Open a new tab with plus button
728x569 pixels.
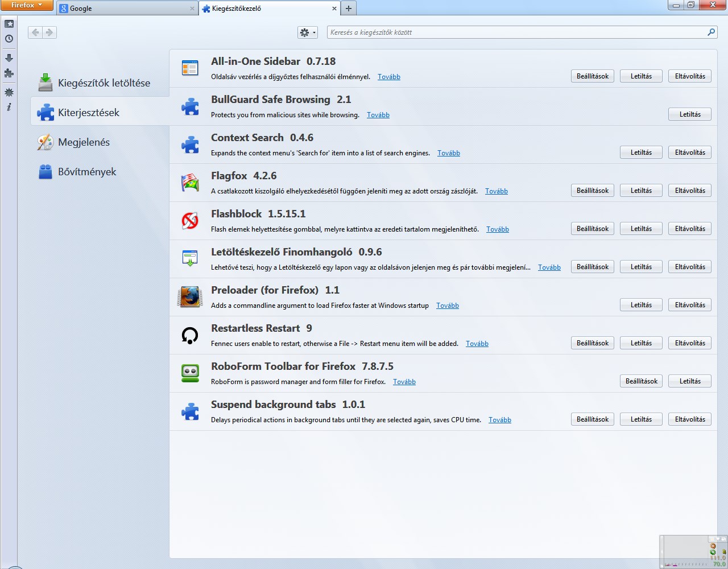click(349, 8)
